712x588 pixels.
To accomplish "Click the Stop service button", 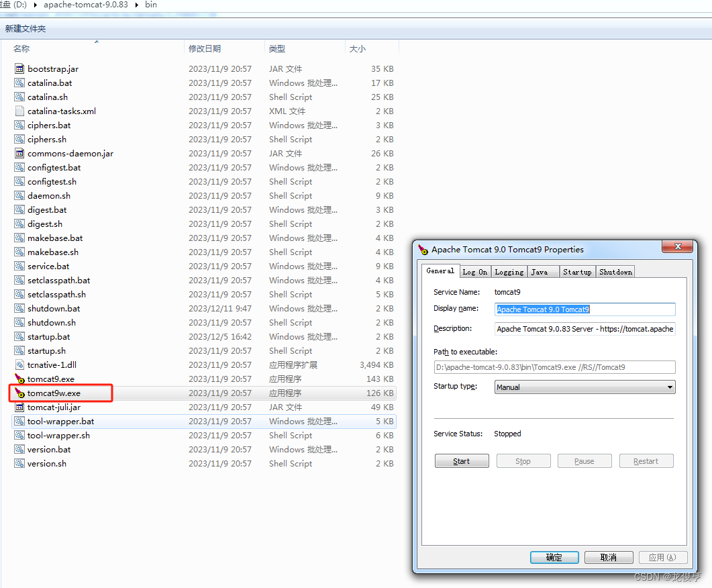I will (x=523, y=461).
